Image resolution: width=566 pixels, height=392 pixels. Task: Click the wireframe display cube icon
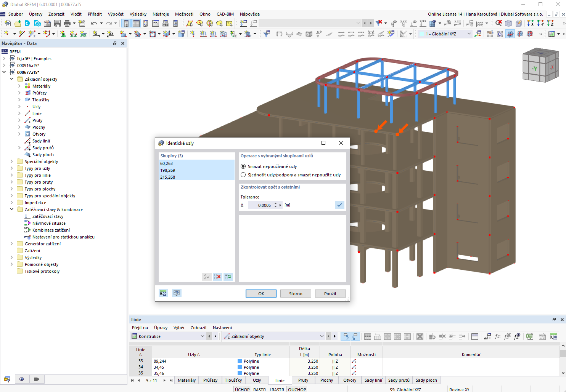508,23
